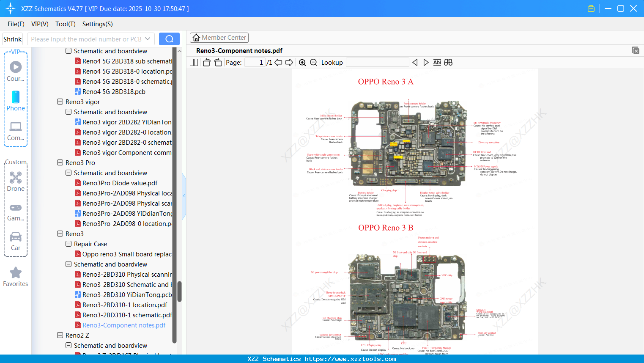Find next lookup match
This screenshot has height=363, width=644.
[x=426, y=62]
